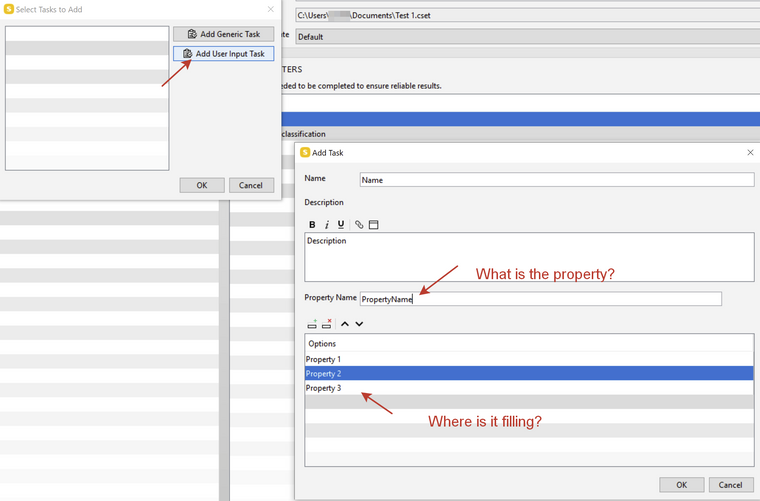Select the Property 3 option row
Image resolution: width=760 pixels, height=501 pixels.
pos(529,388)
